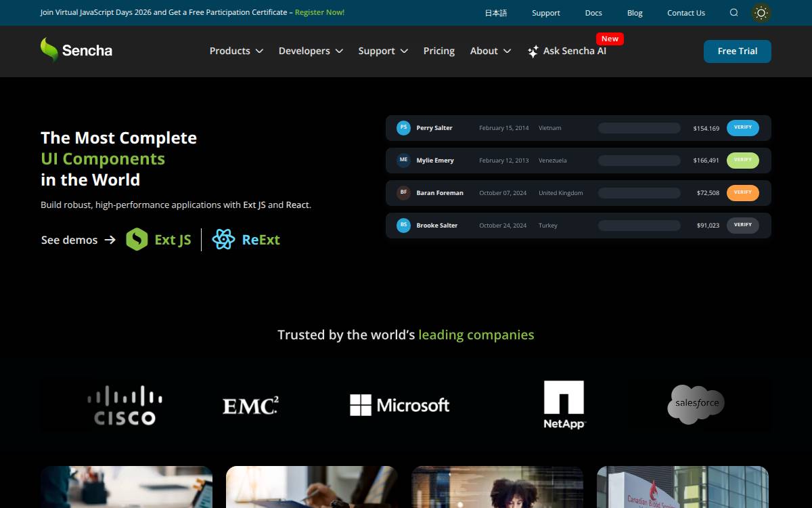Viewport: 812px width, 508px height.
Task: Click Verify for Mylie Emery
Action: click(x=743, y=160)
